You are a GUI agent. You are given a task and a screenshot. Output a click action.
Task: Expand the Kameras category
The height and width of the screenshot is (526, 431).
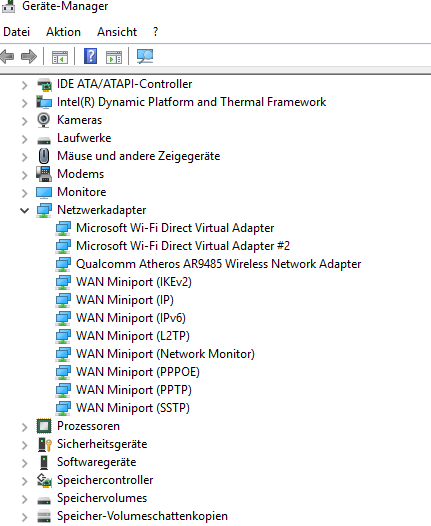(x=24, y=121)
